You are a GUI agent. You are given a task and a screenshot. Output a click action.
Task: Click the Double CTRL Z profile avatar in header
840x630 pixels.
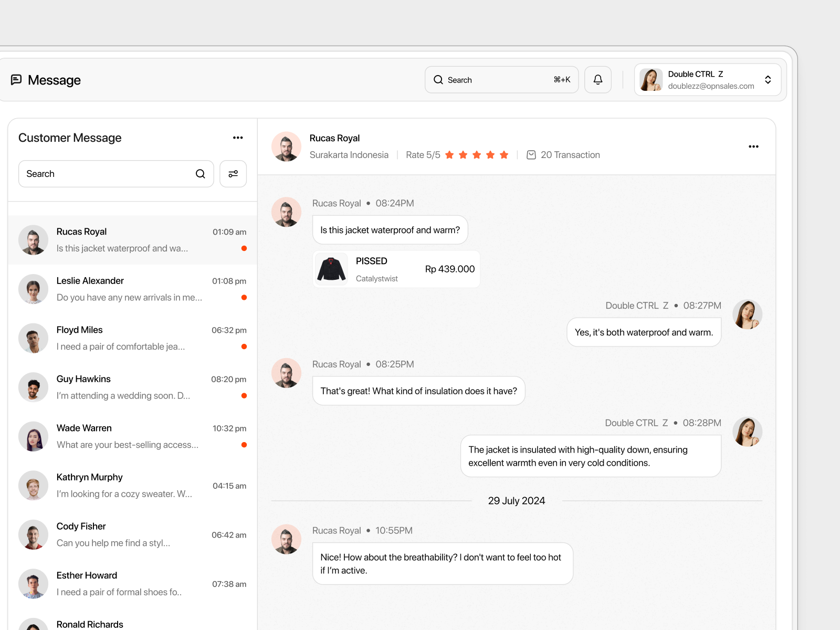(x=651, y=80)
